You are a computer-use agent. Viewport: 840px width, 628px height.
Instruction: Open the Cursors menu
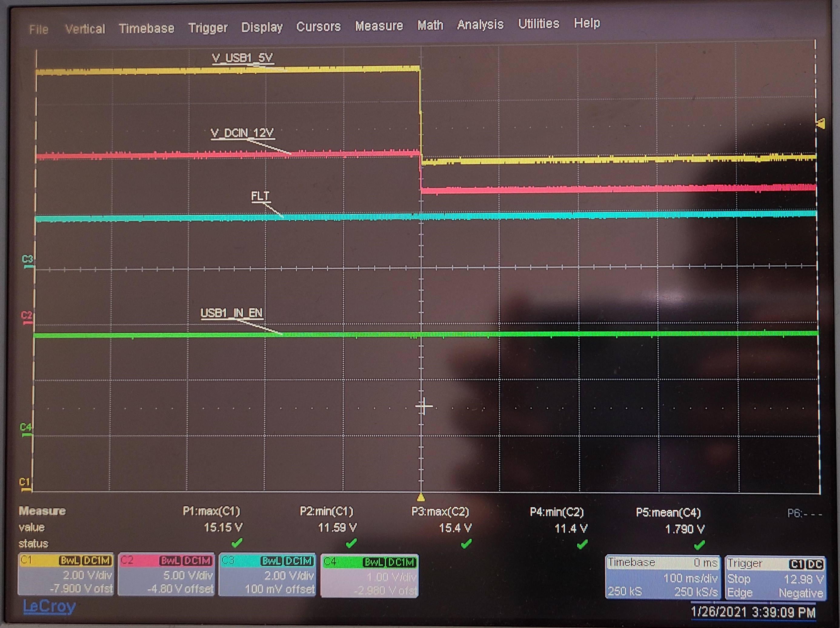318,27
